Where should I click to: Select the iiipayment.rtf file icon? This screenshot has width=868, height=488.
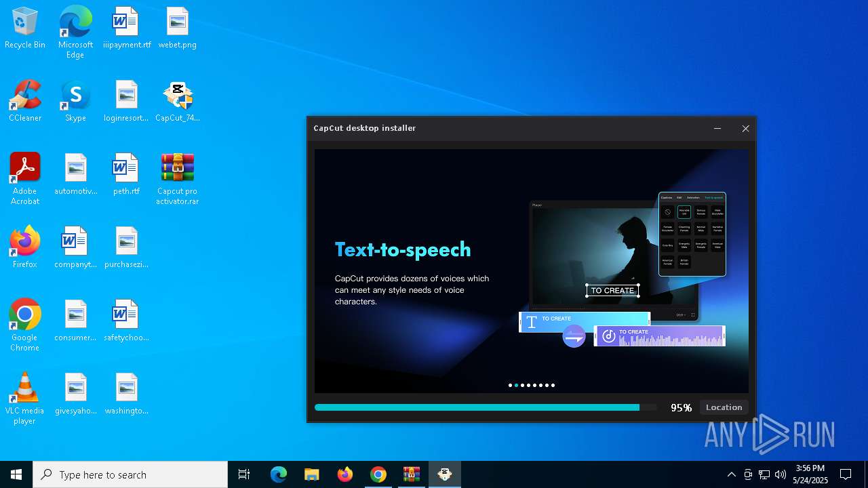127,28
